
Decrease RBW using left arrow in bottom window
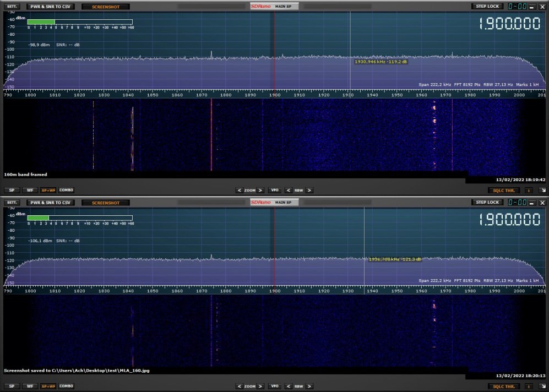click(x=288, y=386)
